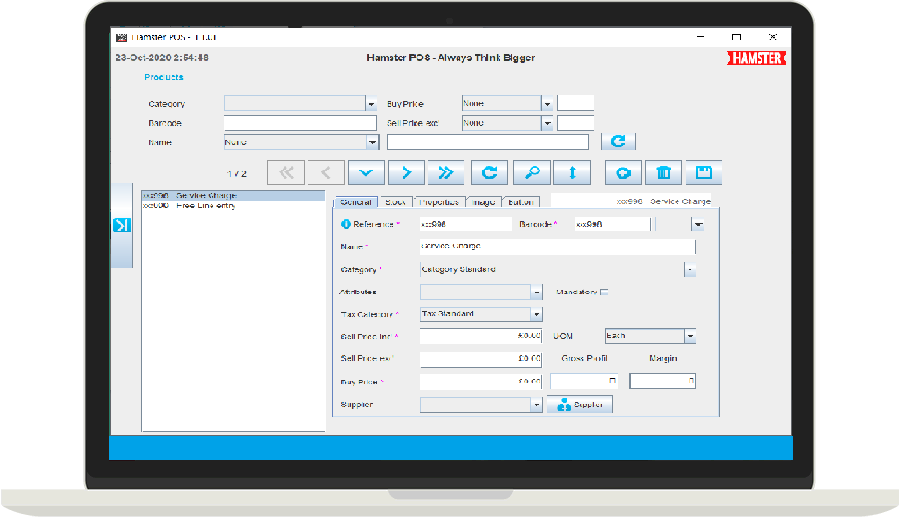
Task: Click the Sell Price exc field
Action: [480, 359]
